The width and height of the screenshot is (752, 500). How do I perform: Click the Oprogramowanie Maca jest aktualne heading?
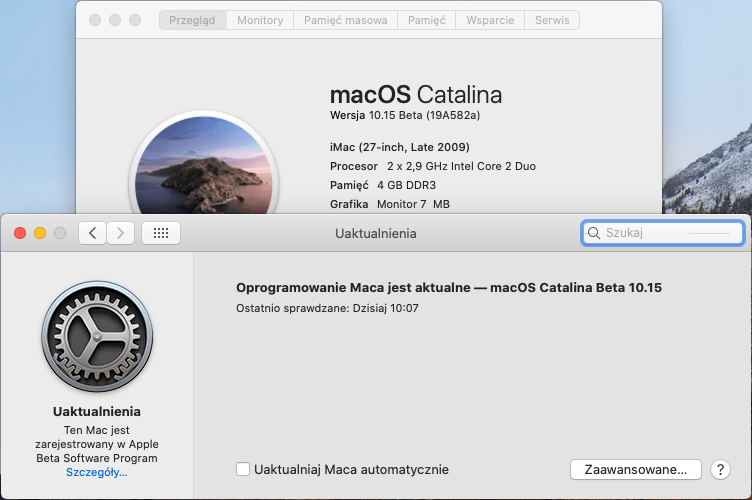point(449,288)
